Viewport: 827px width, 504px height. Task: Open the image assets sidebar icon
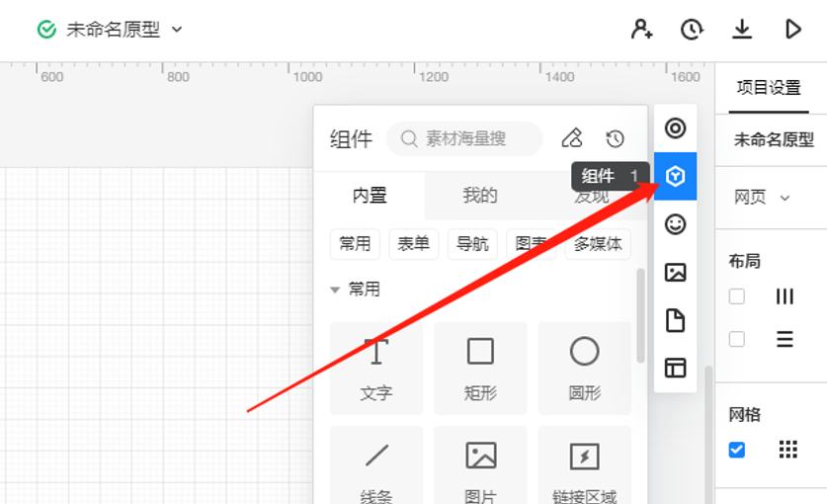pos(675,273)
